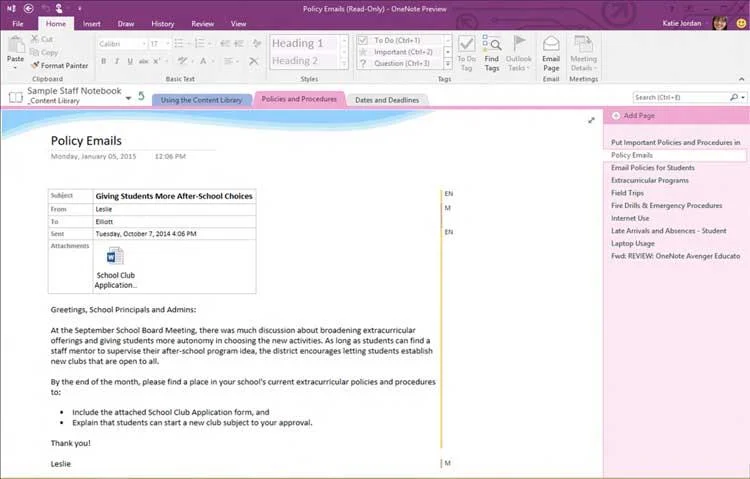Open the highlight color dropdown arrow
750x479 pixels.
coord(192,61)
